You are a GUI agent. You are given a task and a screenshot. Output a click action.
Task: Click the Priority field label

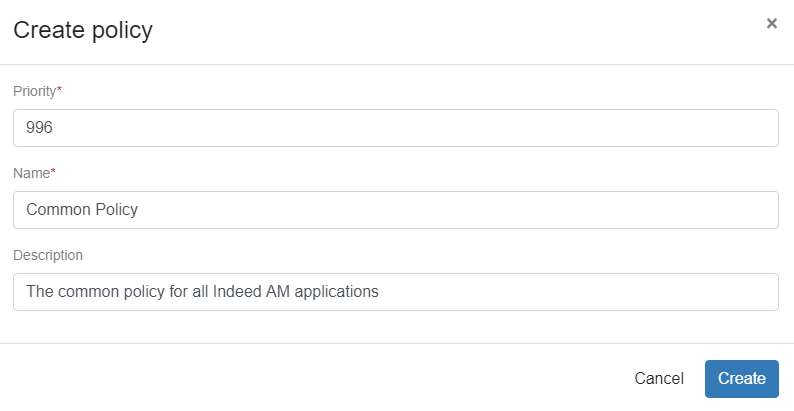click(x=34, y=91)
